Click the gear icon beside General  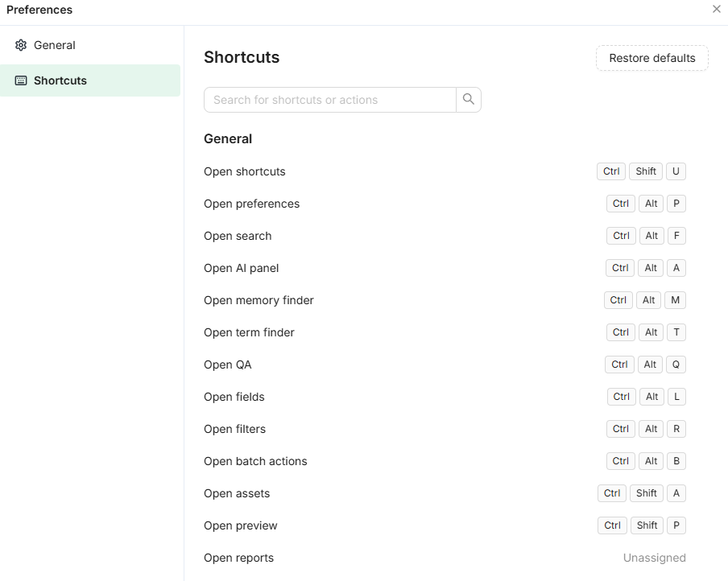point(21,45)
